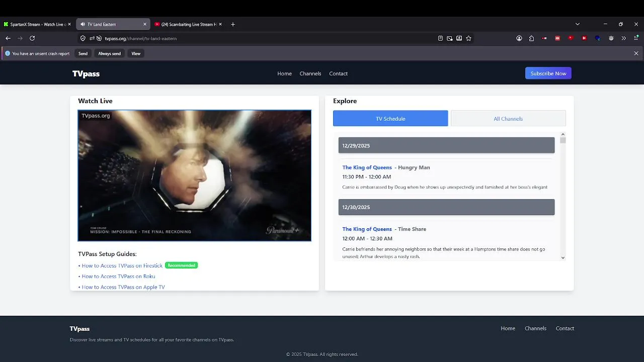Open Contact in the top navigation
644x362 pixels.
(x=339, y=73)
